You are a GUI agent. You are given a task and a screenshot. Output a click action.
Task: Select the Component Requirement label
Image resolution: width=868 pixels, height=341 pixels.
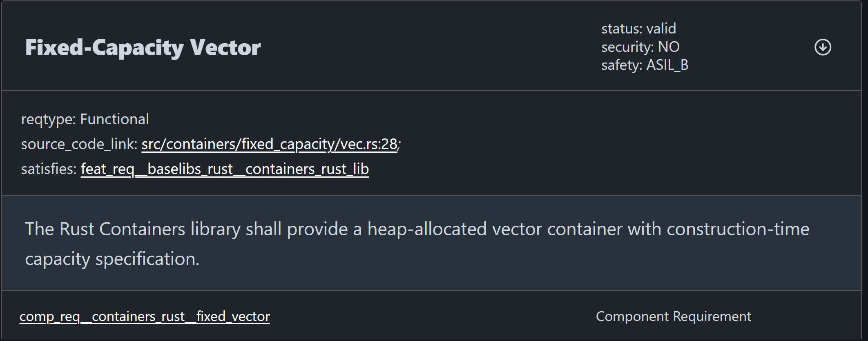pyautogui.click(x=674, y=316)
